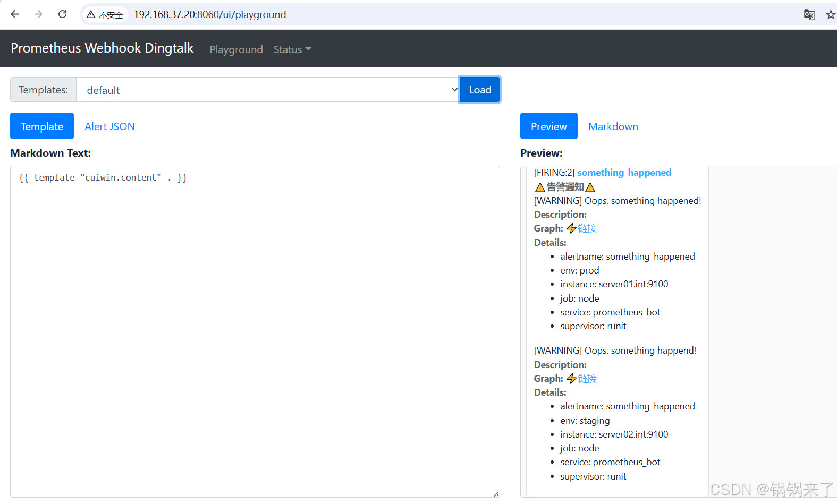Click inside the Markdown Text editor

(255, 331)
